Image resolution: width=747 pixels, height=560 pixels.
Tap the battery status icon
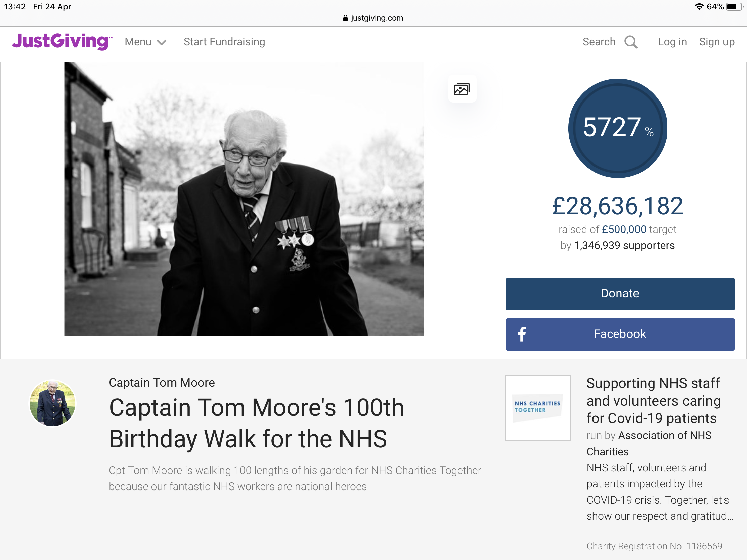tap(734, 7)
